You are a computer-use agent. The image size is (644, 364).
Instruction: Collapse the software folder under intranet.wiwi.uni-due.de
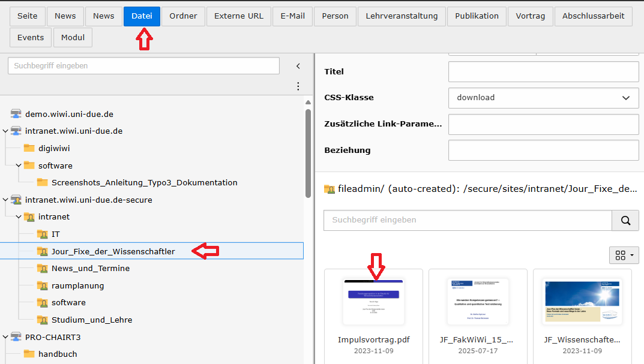point(19,166)
